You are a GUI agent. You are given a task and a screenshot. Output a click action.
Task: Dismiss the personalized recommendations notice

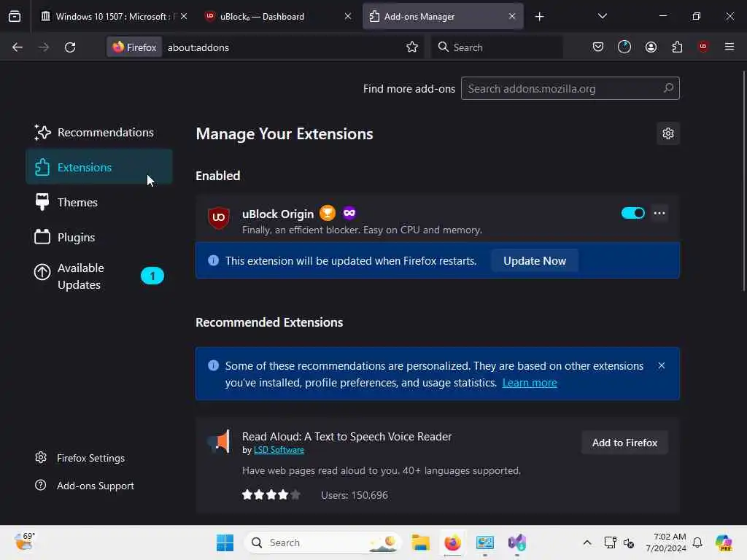pos(661,366)
